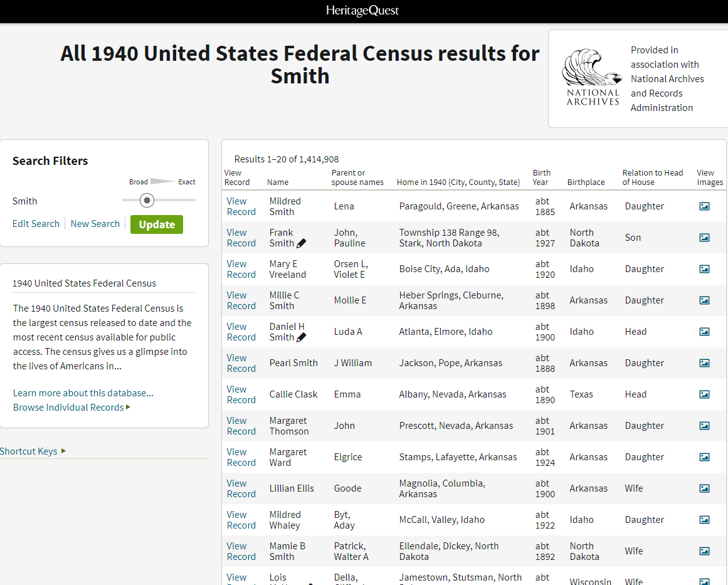Image resolution: width=728 pixels, height=585 pixels.
Task: View image for Margaret Thomson
Action: tap(704, 426)
